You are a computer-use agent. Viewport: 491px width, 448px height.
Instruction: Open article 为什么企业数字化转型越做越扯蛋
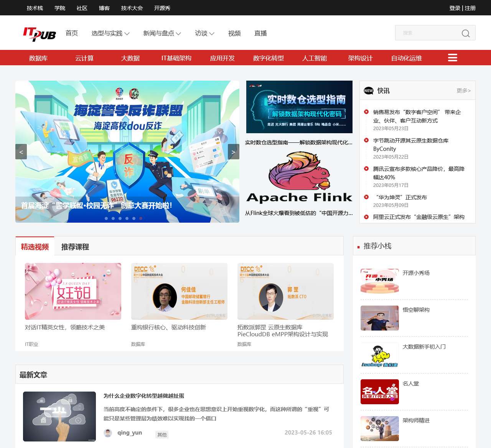144,396
